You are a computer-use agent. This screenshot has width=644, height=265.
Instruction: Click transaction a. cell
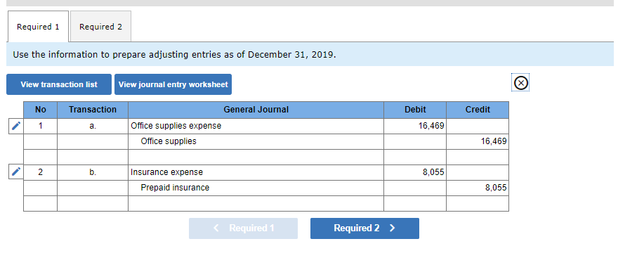93,126
